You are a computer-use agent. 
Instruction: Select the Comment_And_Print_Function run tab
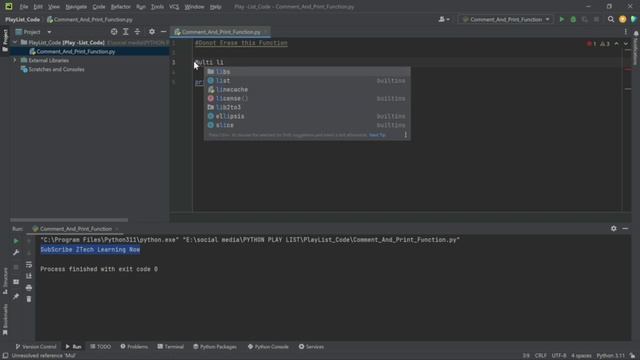[75, 229]
